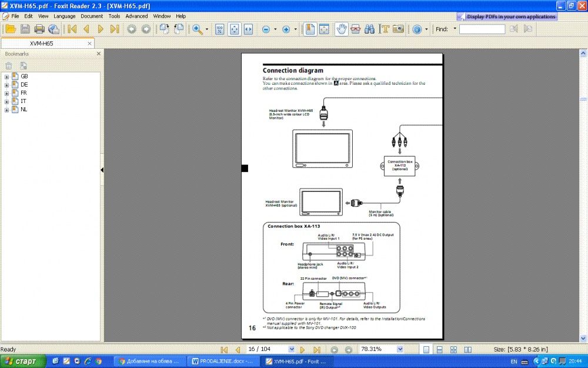The image size is (588, 368).
Task: Open the Find options dropdown arrow
Action: tap(455, 28)
